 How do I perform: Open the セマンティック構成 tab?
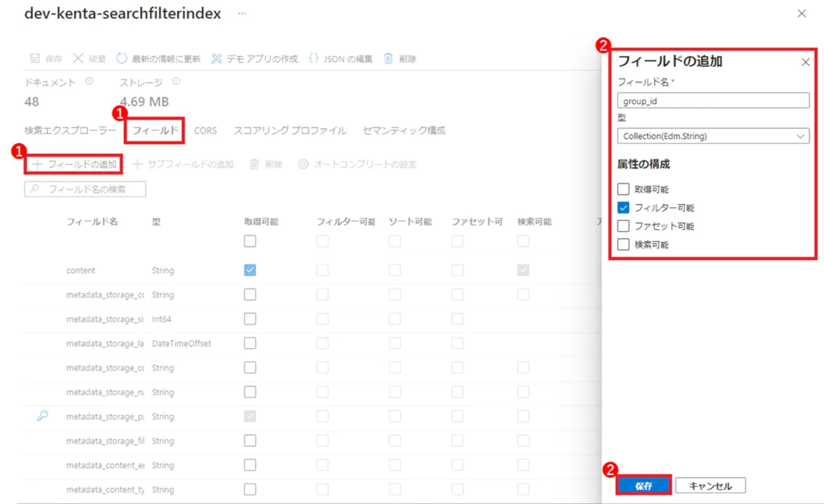point(404,130)
